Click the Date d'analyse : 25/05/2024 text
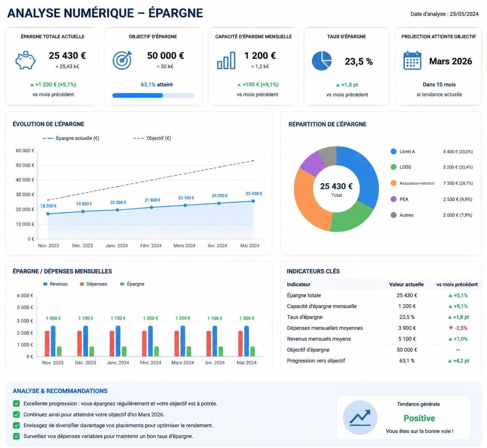Viewport: 487px width, 448px height. [445, 14]
